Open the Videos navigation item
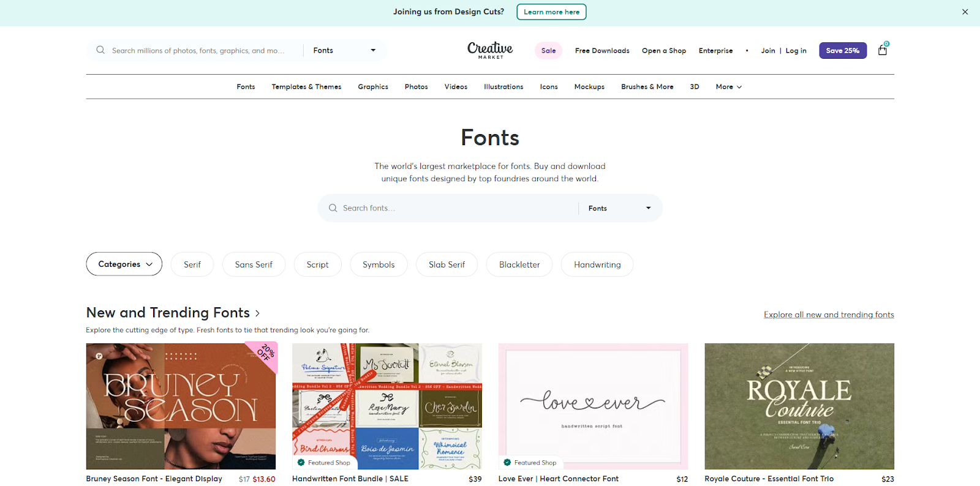Image resolution: width=980 pixels, height=486 pixels. pyautogui.click(x=456, y=87)
